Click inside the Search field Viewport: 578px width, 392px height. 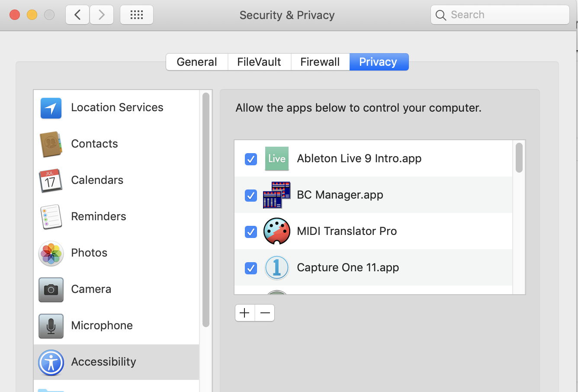(500, 15)
